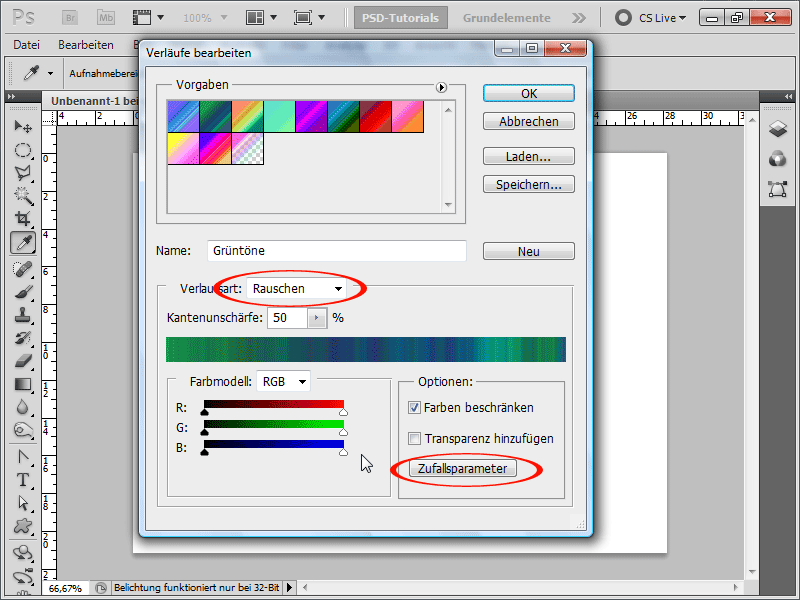This screenshot has height=600, width=800.
Task: Open Kantenunschärfe slider popup arrow
Action: coord(317,318)
